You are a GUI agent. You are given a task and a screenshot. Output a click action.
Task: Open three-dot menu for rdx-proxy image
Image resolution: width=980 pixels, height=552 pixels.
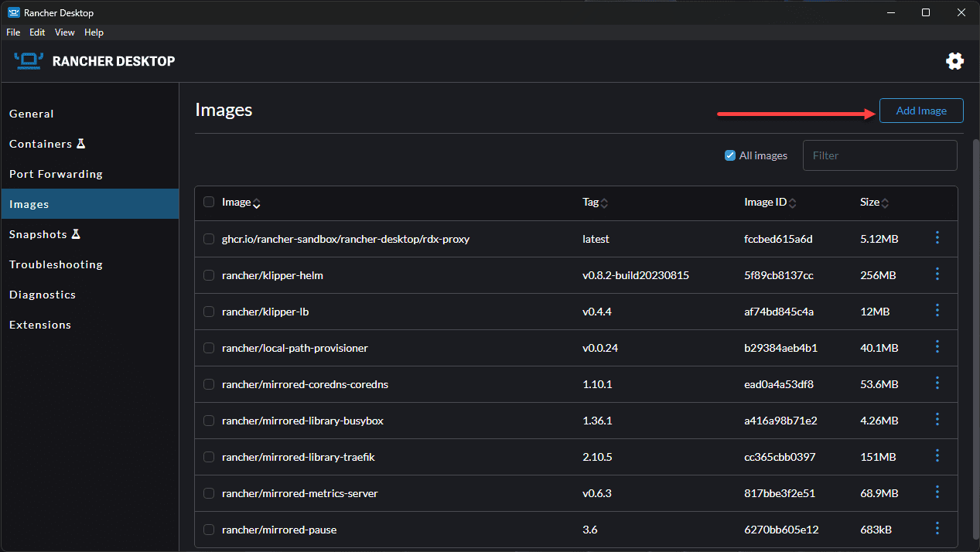(x=937, y=238)
